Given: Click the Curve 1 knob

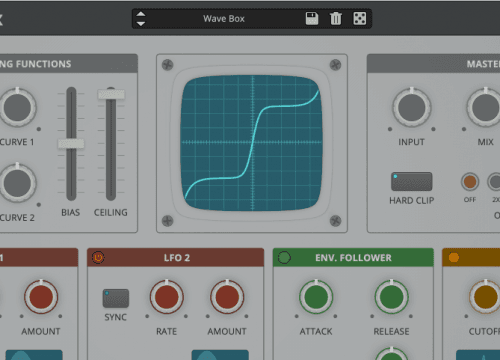Looking at the screenshot, I should coord(17,108).
